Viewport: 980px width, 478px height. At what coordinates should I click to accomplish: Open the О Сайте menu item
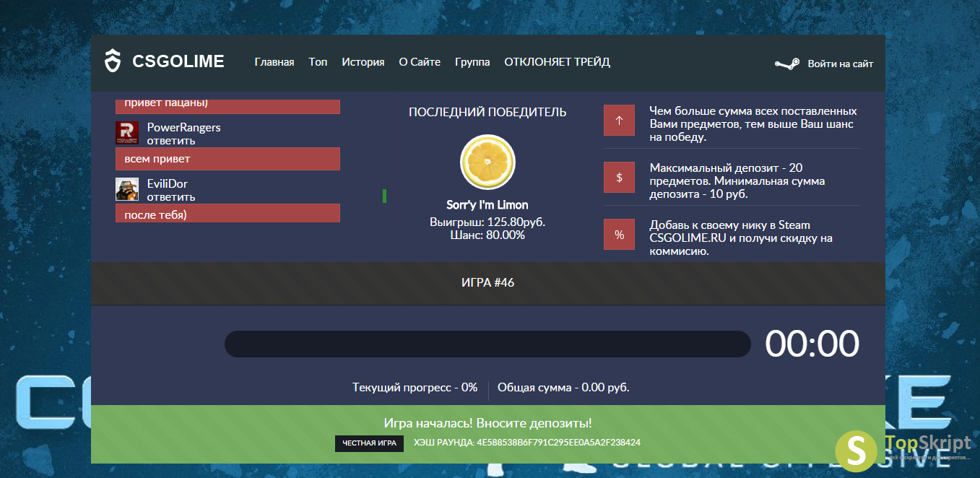click(x=420, y=62)
